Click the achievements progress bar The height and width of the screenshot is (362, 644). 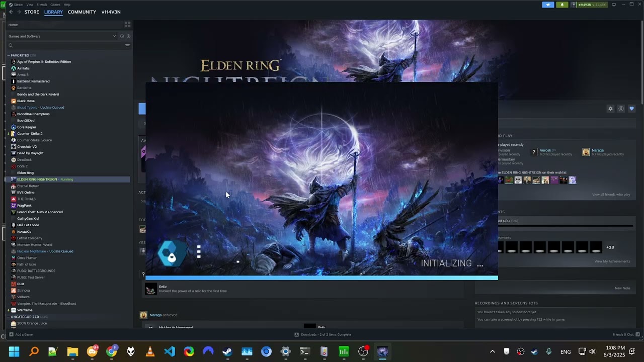pos(565,226)
